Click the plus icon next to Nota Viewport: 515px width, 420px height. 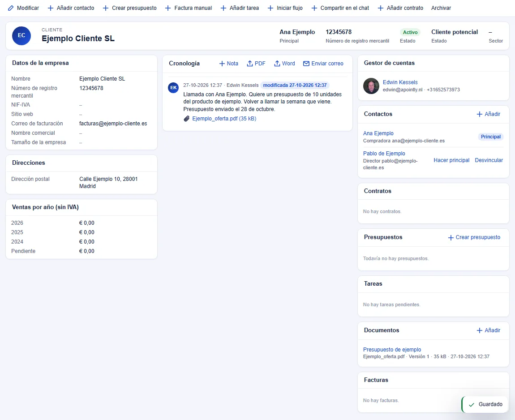[x=222, y=64]
